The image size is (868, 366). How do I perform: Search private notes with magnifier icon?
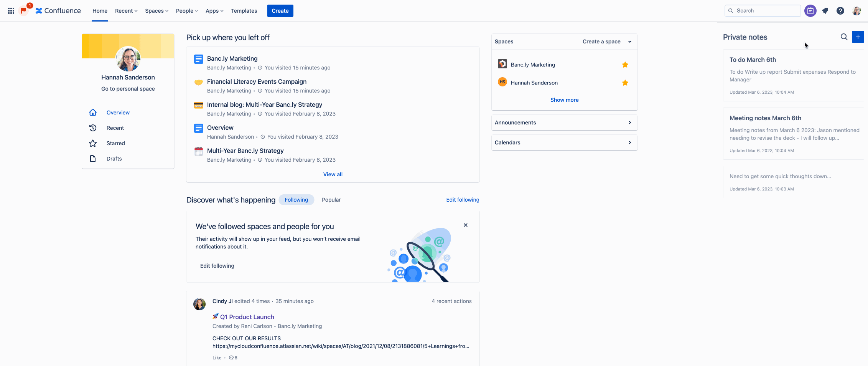[844, 37]
